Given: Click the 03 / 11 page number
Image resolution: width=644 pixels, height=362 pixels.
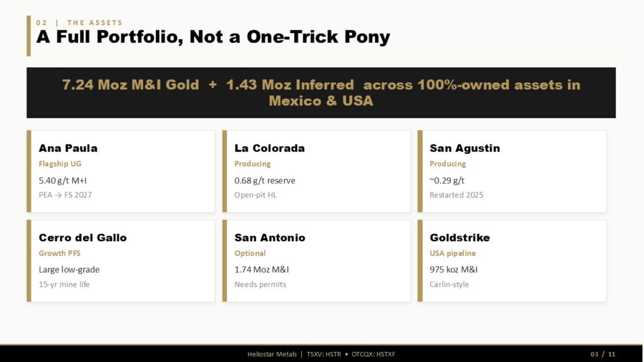Looking at the screenshot, I should [603, 354].
